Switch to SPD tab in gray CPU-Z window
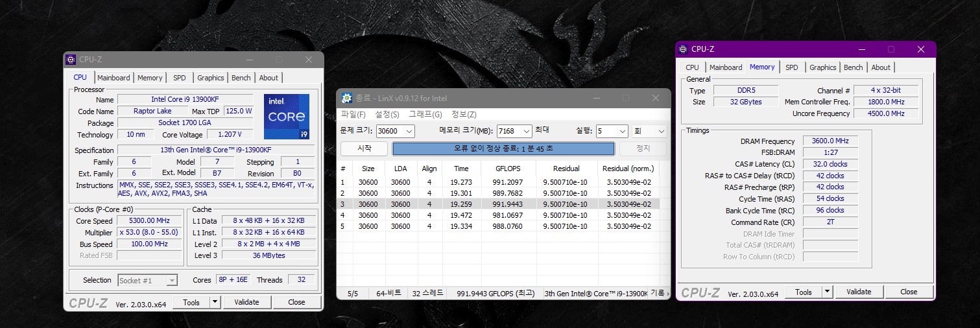The width and height of the screenshot is (980, 328). click(180, 78)
